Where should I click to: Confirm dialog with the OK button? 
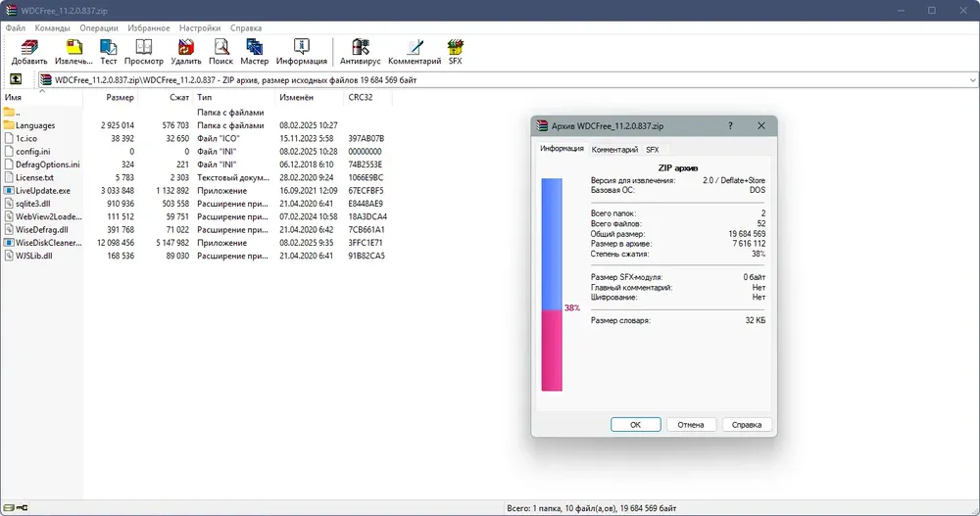(x=636, y=425)
